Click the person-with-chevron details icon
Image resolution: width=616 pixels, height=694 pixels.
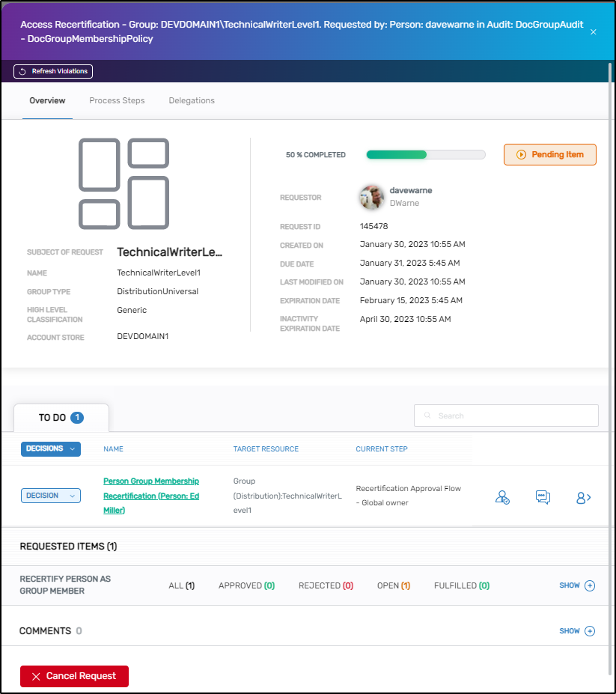[x=583, y=496]
